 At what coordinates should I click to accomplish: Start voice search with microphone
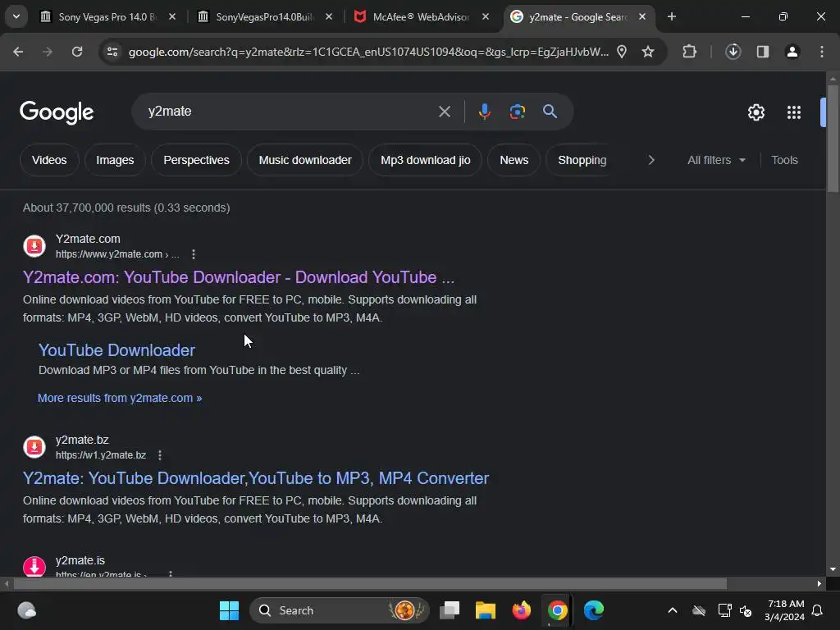484,112
